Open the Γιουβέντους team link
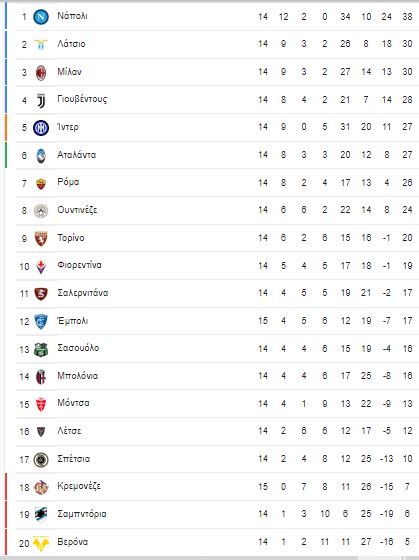 [82, 99]
